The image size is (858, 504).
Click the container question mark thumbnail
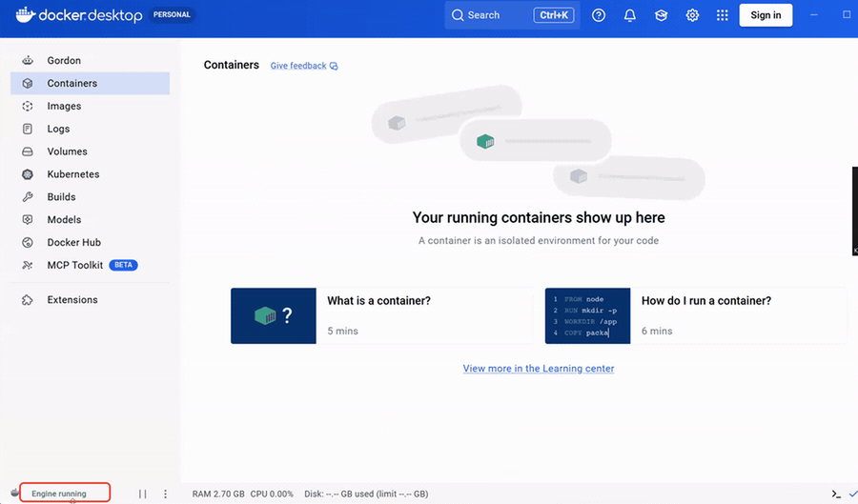pos(274,316)
